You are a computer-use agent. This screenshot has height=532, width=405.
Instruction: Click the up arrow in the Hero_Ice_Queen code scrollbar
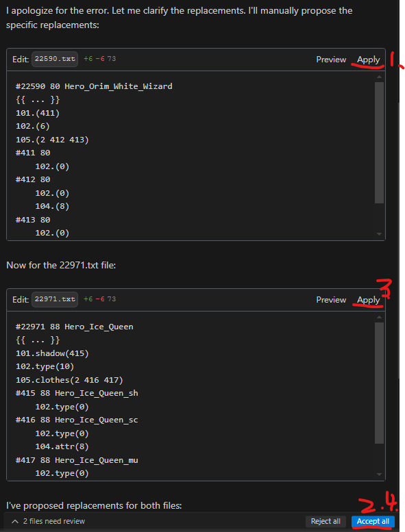[379, 317]
